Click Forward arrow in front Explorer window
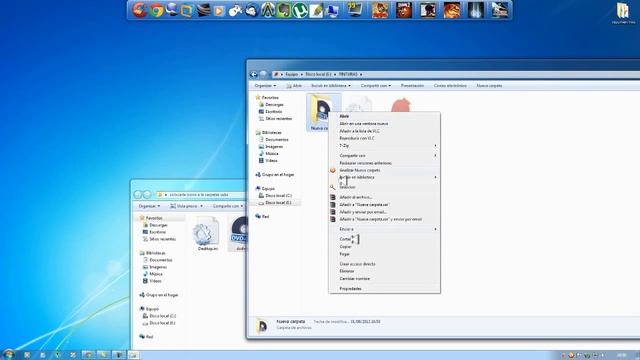The height and width of the screenshot is (360, 640). (x=264, y=74)
